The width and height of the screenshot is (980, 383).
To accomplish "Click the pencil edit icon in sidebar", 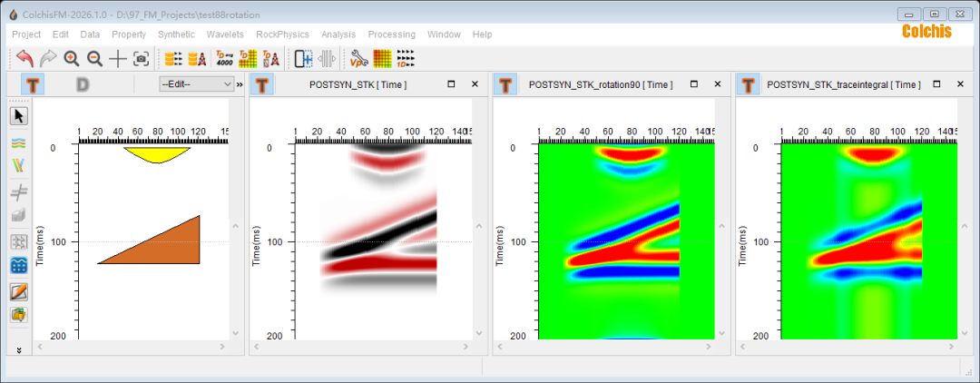I will pyautogui.click(x=19, y=291).
